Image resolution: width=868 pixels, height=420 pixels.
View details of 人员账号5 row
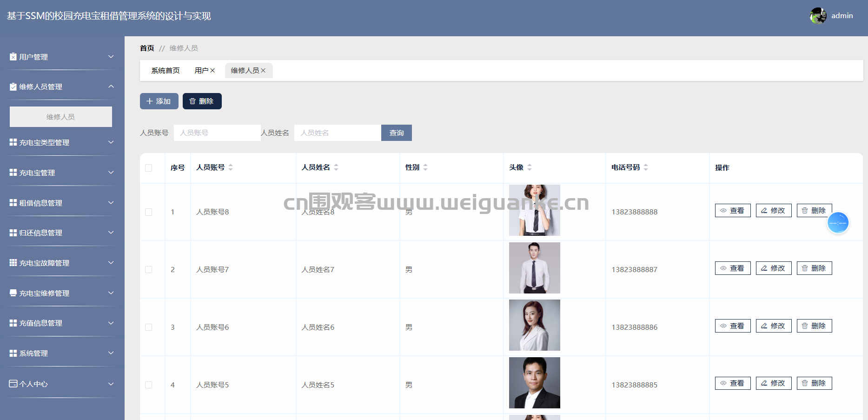pos(733,383)
